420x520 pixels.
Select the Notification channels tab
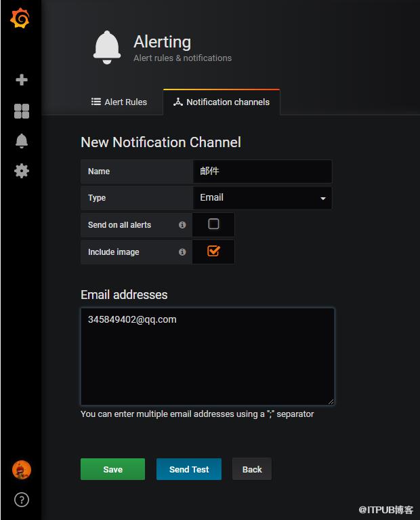click(x=222, y=102)
